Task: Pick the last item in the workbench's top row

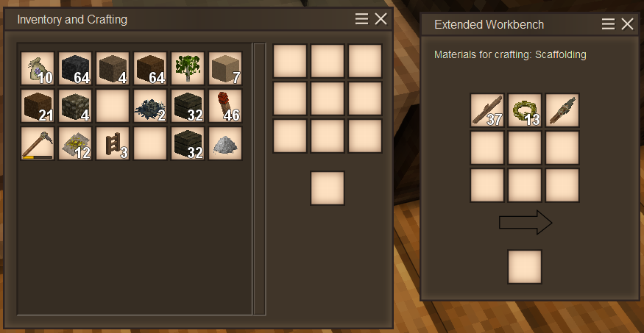Action: [x=562, y=110]
